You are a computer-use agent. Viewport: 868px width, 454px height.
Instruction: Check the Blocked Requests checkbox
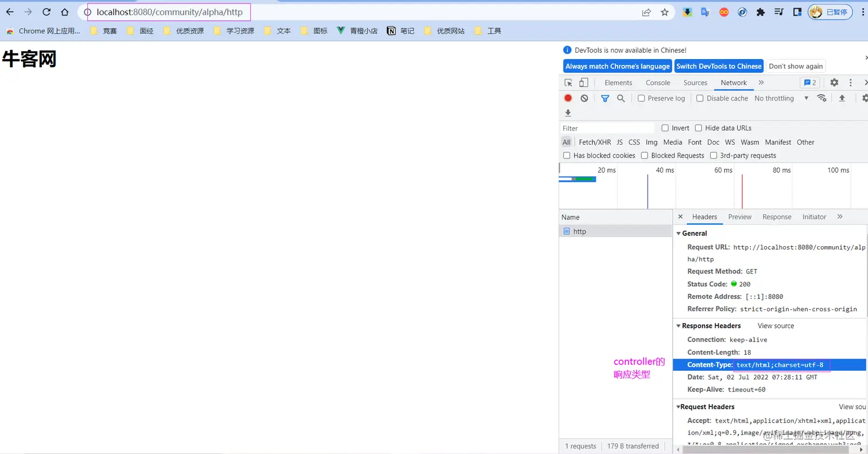(x=645, y=156)
